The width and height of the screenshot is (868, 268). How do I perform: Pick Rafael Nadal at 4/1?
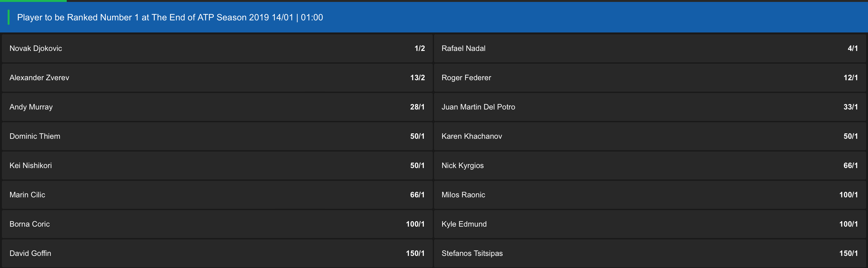pos(650,48)
